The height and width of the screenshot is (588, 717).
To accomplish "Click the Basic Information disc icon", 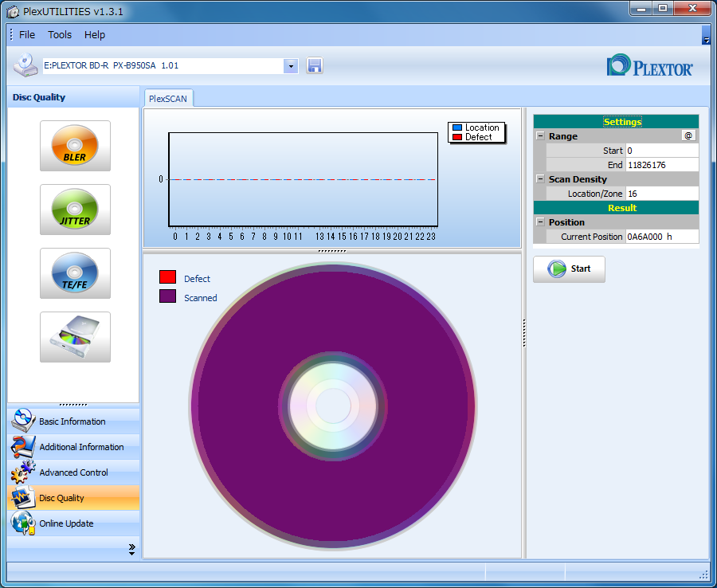I will click(23, 421).
